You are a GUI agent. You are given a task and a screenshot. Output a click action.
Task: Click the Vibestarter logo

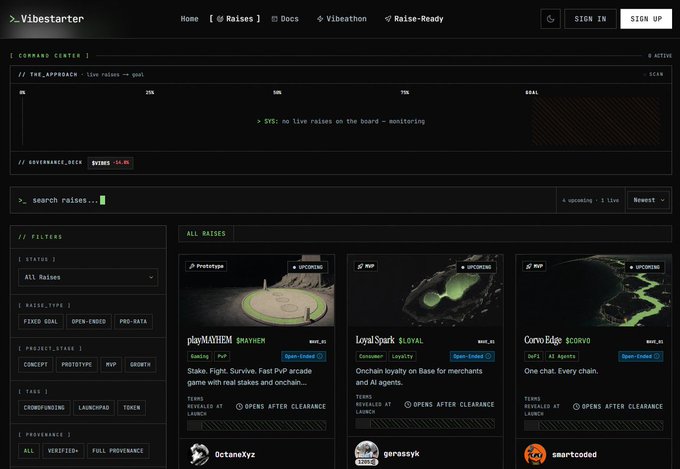pos(47,19)
